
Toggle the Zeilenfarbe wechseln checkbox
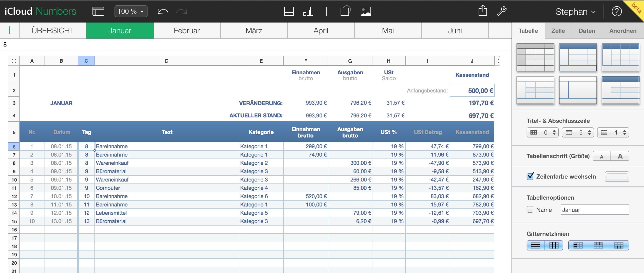click(530, 177)
